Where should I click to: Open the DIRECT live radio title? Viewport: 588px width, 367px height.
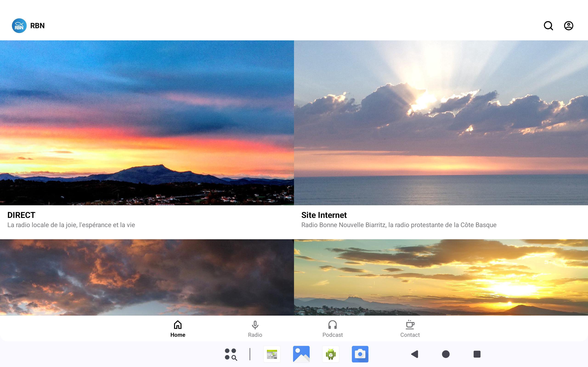(x=21, y=215)
